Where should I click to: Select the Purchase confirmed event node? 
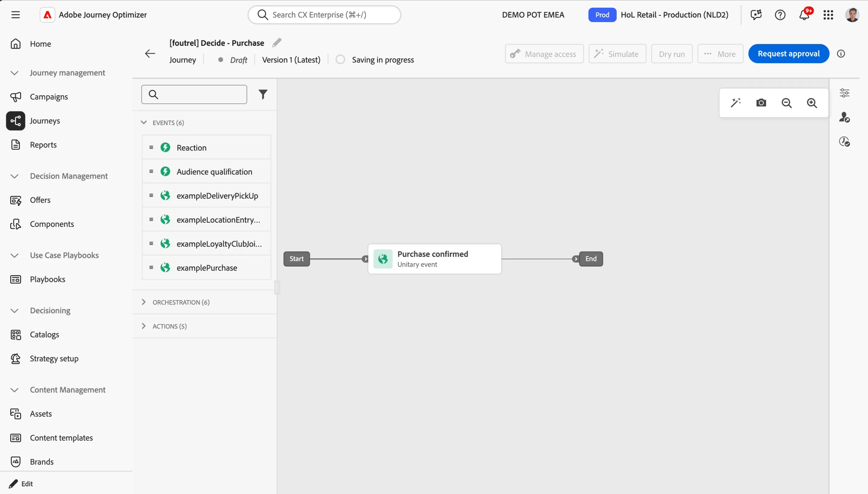(435, 259)
